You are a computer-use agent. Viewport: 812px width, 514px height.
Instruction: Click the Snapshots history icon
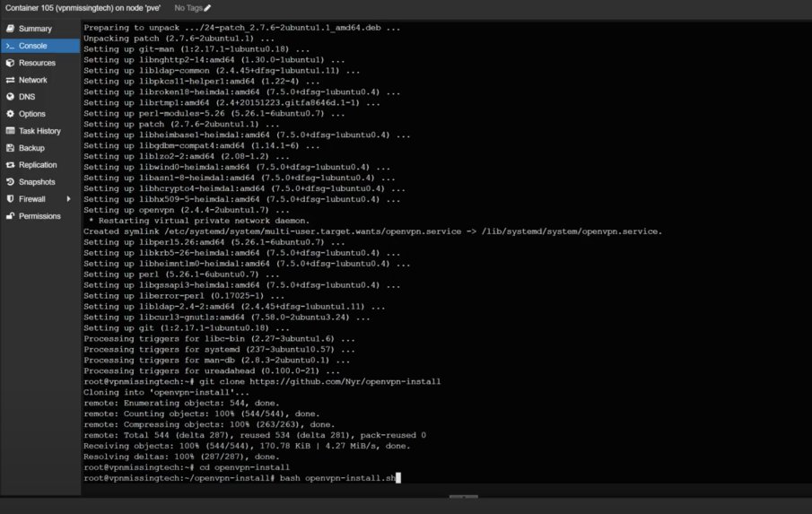tap(10, 182)
